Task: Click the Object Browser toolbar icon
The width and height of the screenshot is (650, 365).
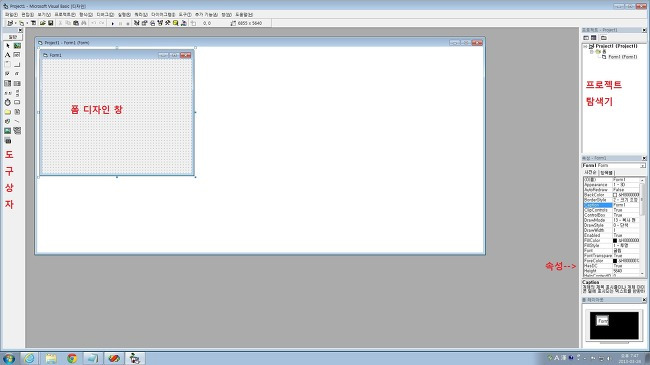Action: pos(160,23)
